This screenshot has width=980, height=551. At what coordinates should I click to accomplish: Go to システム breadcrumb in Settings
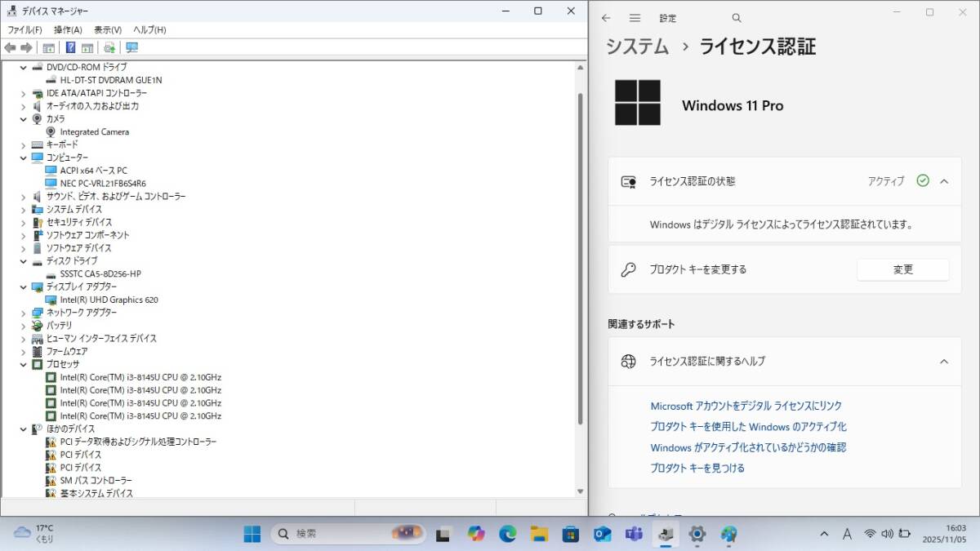point(637,47)
